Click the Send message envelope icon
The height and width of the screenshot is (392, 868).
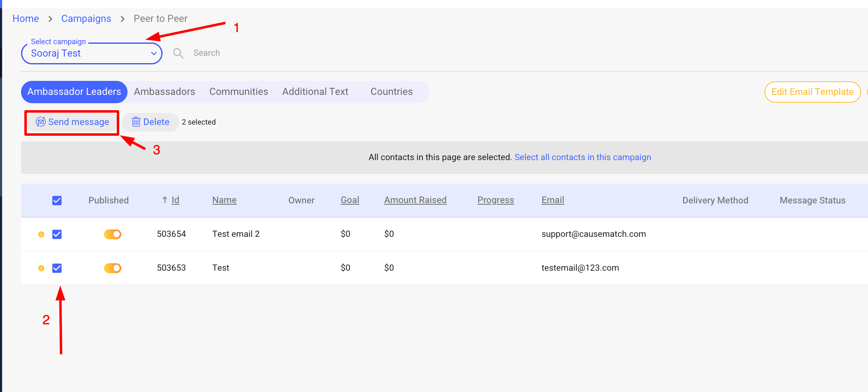point(40,122)
